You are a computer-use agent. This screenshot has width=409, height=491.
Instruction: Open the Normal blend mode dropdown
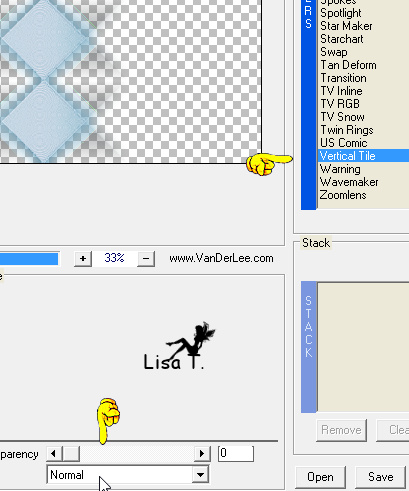click(201, 474)
